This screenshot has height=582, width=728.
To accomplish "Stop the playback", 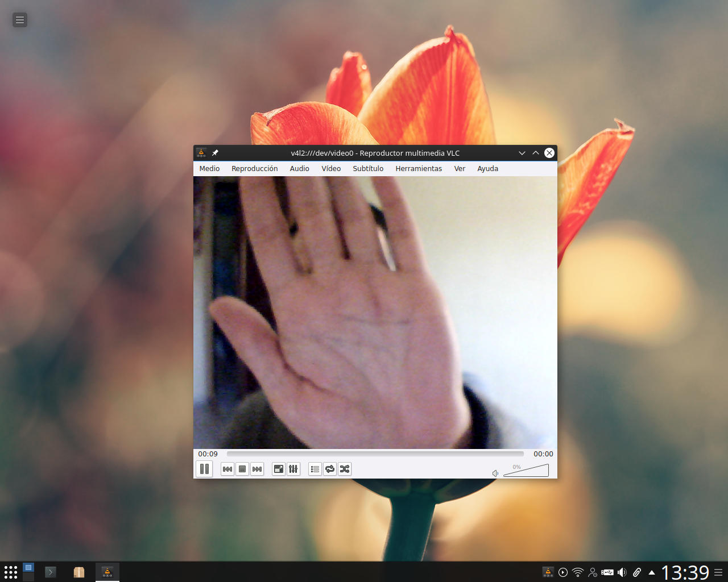I will pos(242,469).
